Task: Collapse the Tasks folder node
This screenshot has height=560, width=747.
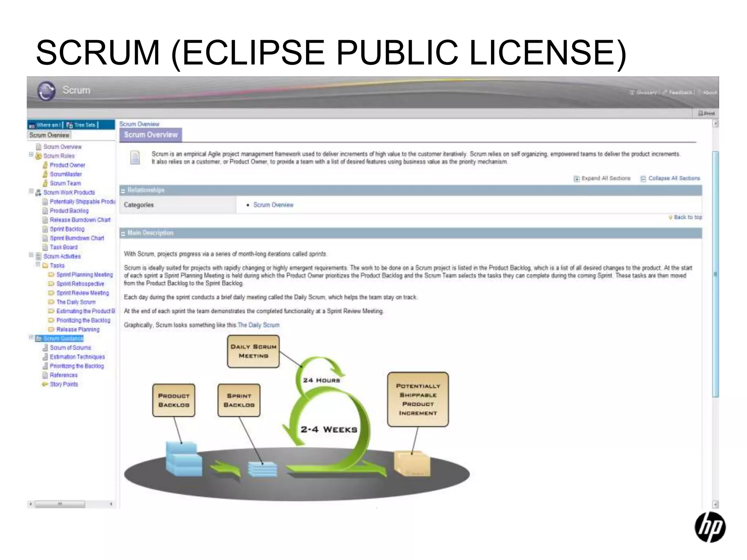Action: (38, 264)
